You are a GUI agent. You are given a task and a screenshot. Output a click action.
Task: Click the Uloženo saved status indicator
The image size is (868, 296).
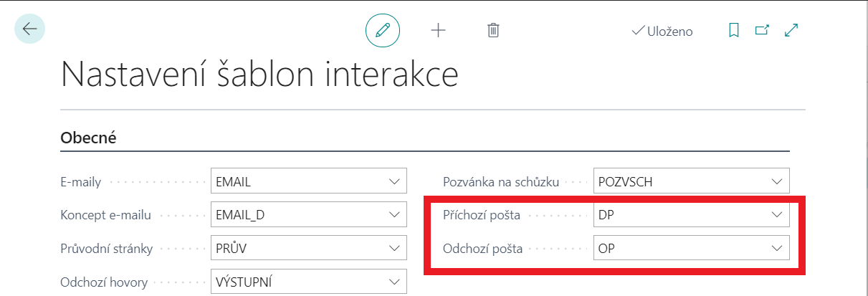tap(662, 31)
